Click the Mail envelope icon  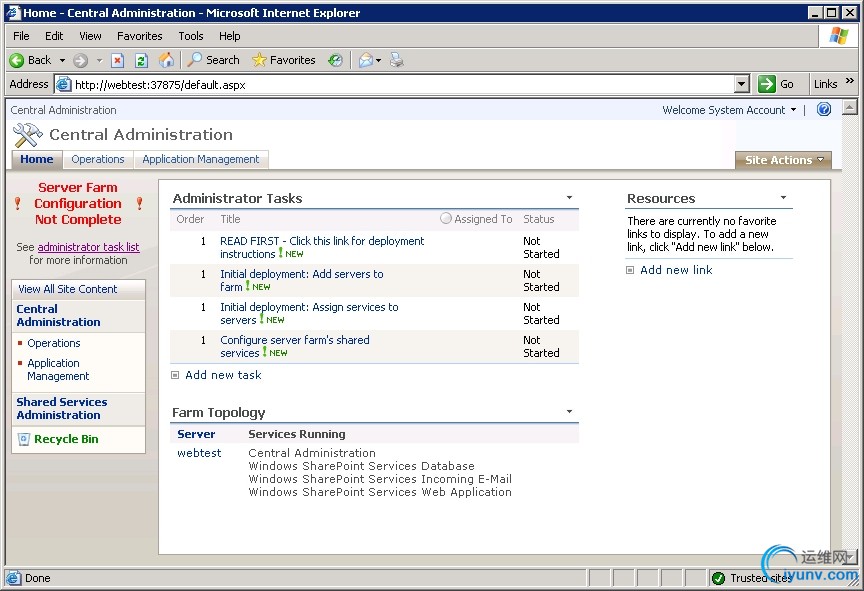tap(365, 60)
